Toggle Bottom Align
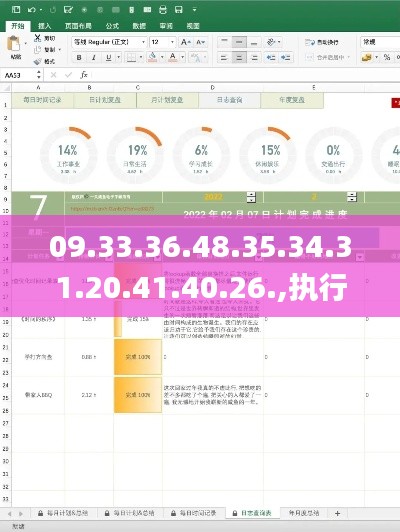This screenshot has width=400, height=532. [x=254, y=42]
